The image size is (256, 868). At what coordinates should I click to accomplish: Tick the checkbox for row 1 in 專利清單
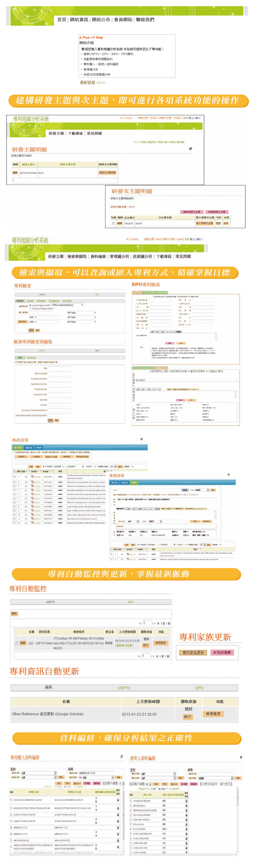15,477
